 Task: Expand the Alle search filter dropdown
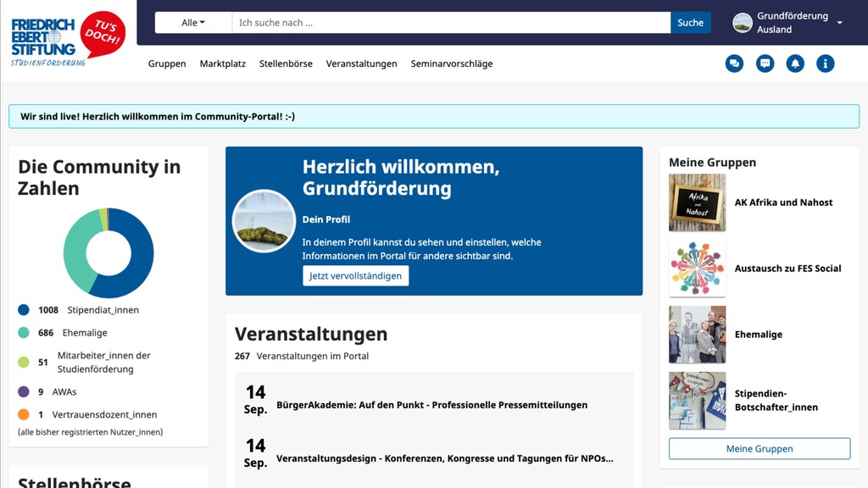[193, 23]
